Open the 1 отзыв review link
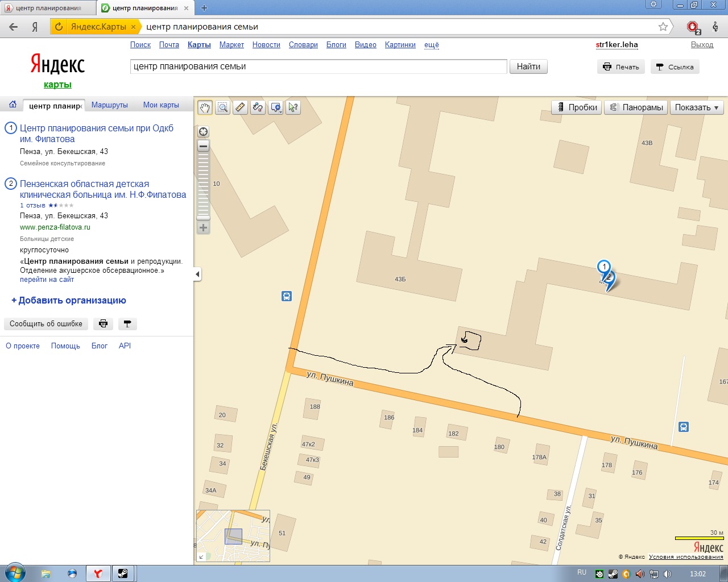Image resolution: width=728 pixels, height=582 pixels. (32, 205)
